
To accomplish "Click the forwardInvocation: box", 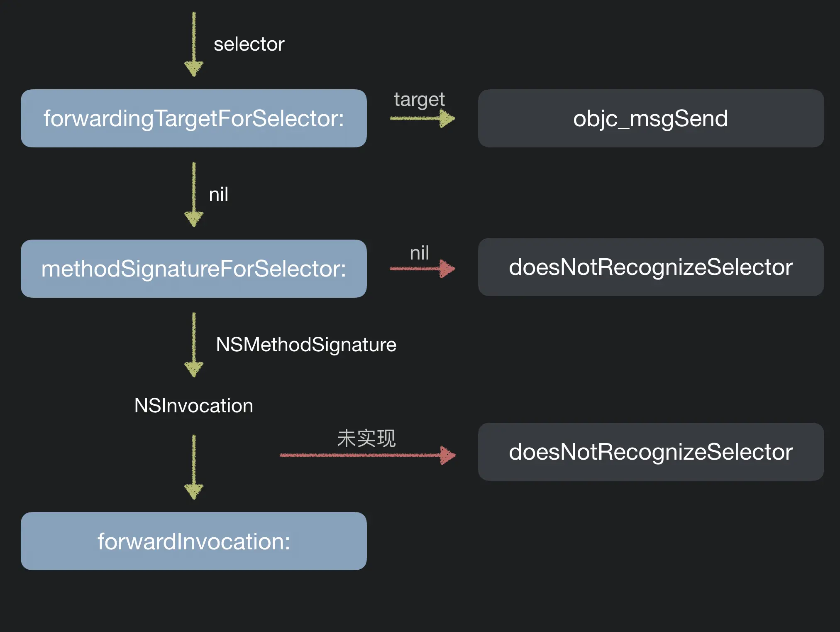I will [193, 541].
